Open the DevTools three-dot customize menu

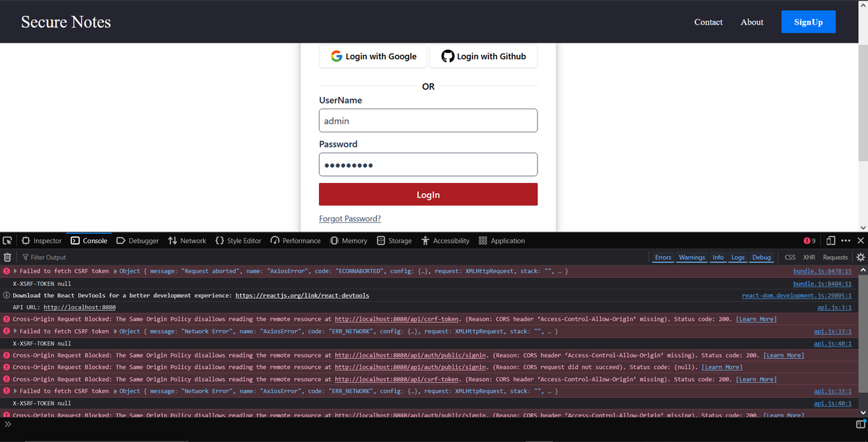coord(846,240)
